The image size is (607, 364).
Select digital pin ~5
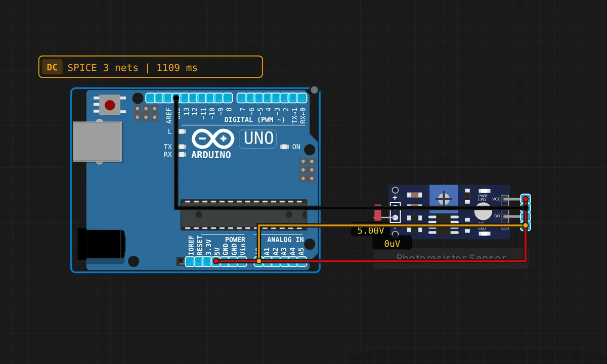pyautogui.click(x=259, y=98)
